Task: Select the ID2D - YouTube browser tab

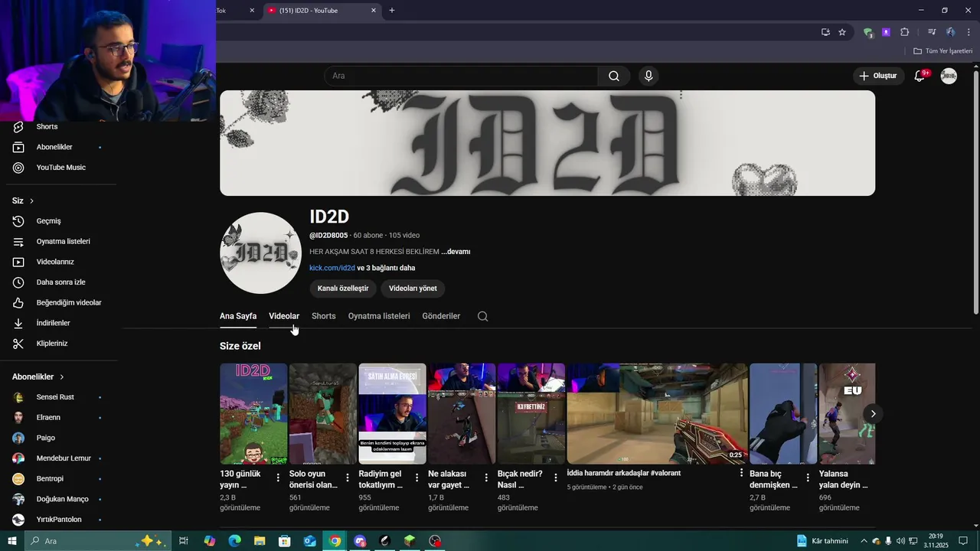Action: 322,11
